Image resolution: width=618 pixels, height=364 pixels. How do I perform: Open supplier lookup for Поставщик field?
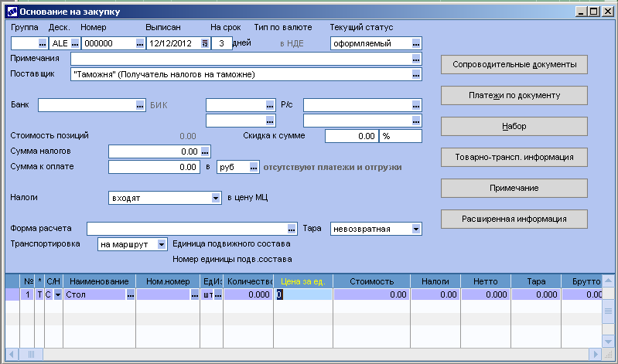tap(416, 74)
